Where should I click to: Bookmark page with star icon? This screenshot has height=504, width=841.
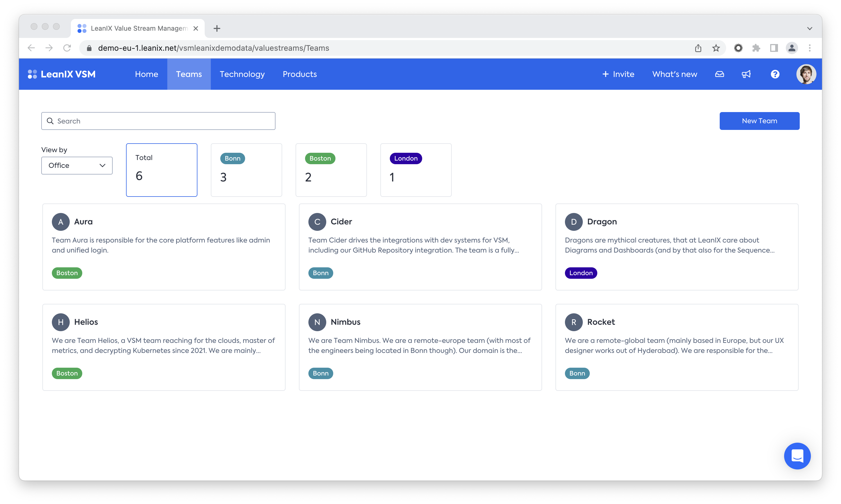pos(716,48)
